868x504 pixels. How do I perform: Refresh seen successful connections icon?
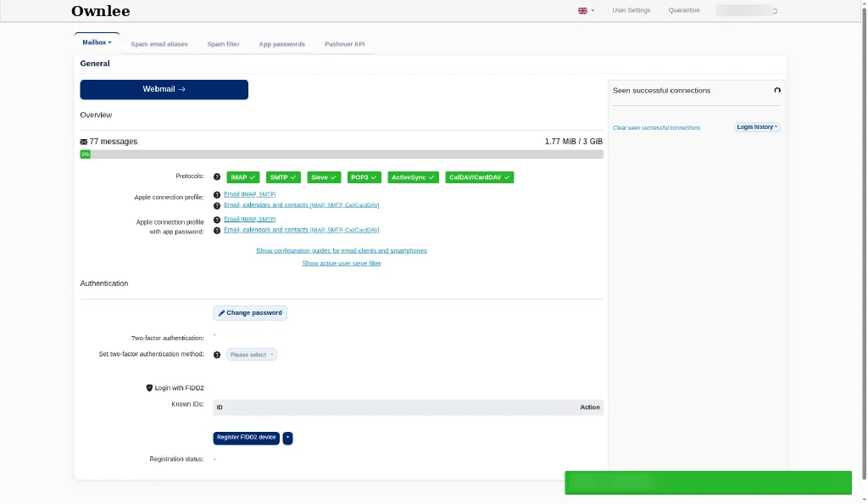tap(777, 90)
